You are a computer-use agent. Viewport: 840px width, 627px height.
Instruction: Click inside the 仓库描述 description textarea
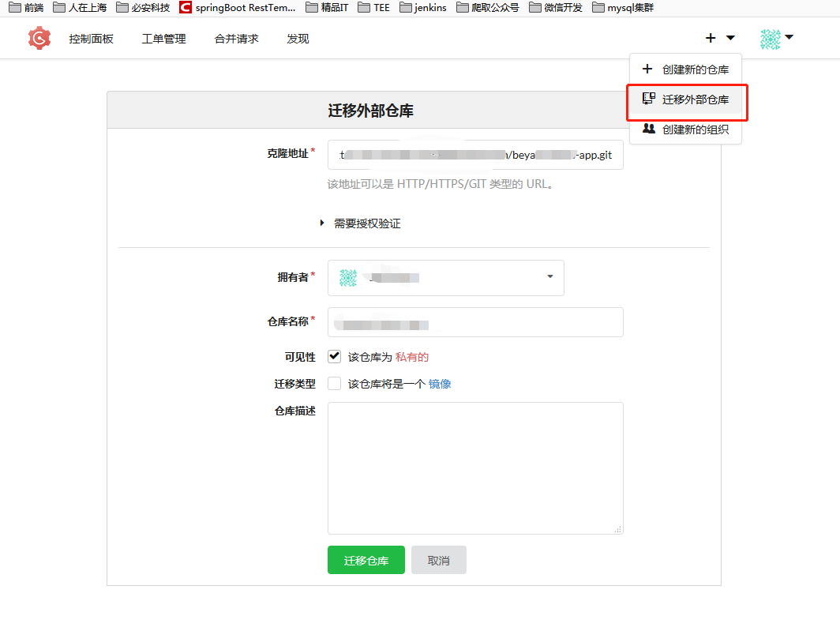coord(475,466)
